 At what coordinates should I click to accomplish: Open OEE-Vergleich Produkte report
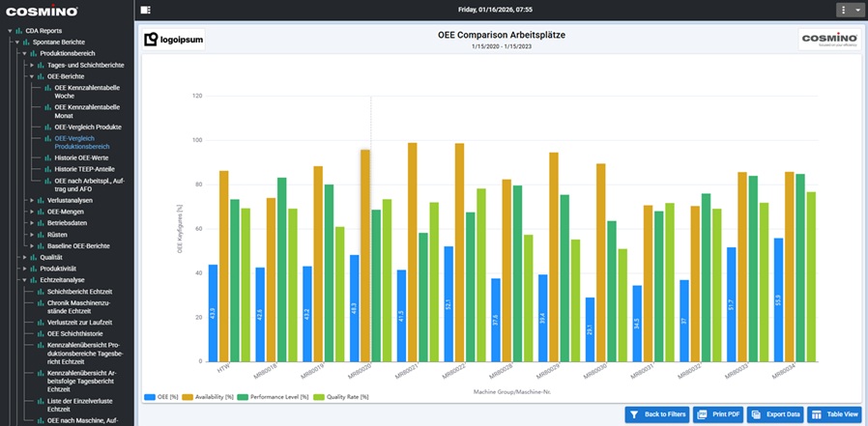(x=87, y=127)
